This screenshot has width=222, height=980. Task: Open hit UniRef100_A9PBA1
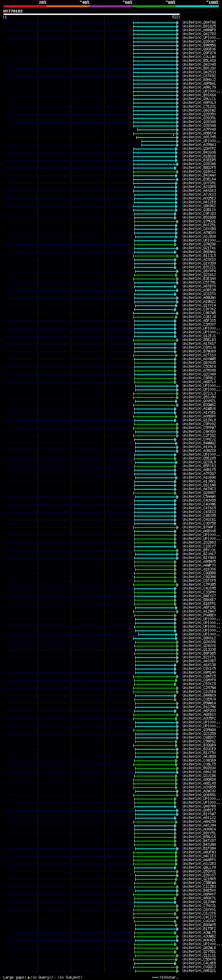coord(199,84)
